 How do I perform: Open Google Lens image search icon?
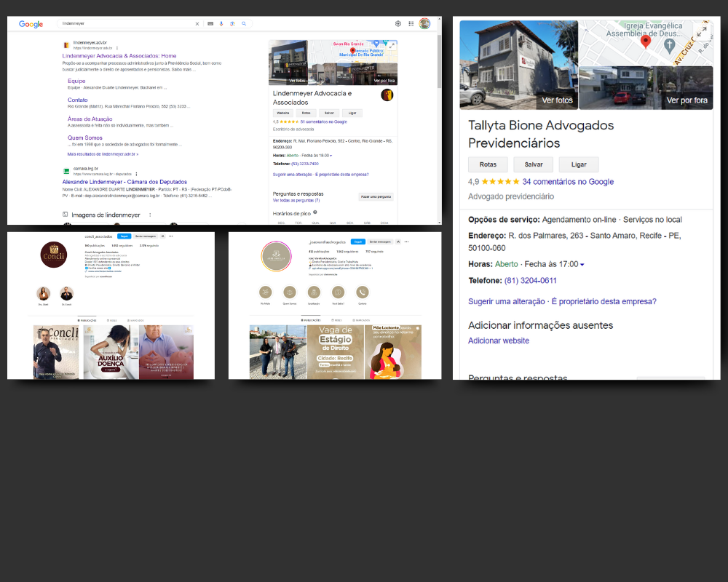pos(232,24)
